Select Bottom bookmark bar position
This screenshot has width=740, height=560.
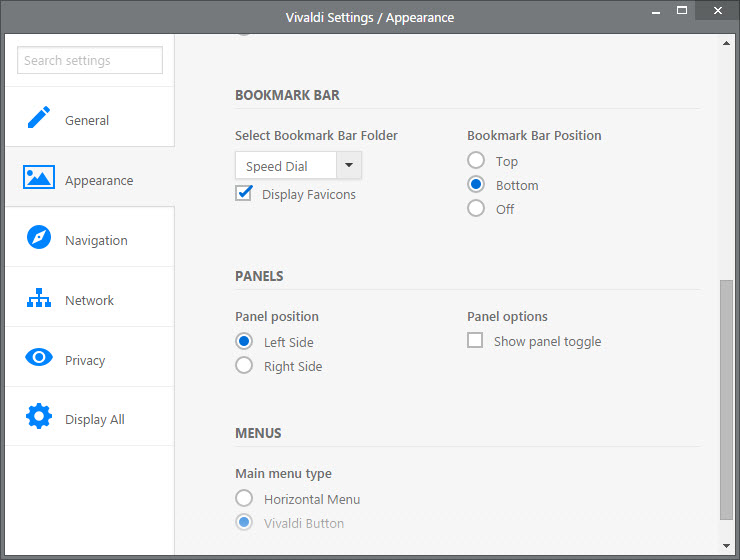point(476,184)
